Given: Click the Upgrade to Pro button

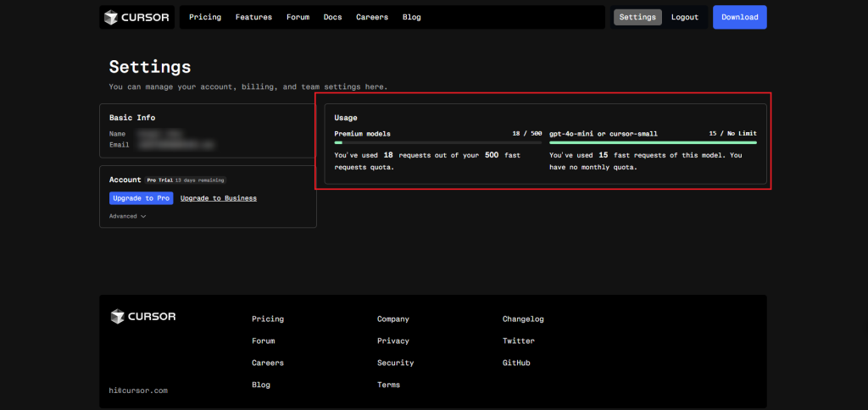Looking at the screenshot, I should tap(141, 198).
